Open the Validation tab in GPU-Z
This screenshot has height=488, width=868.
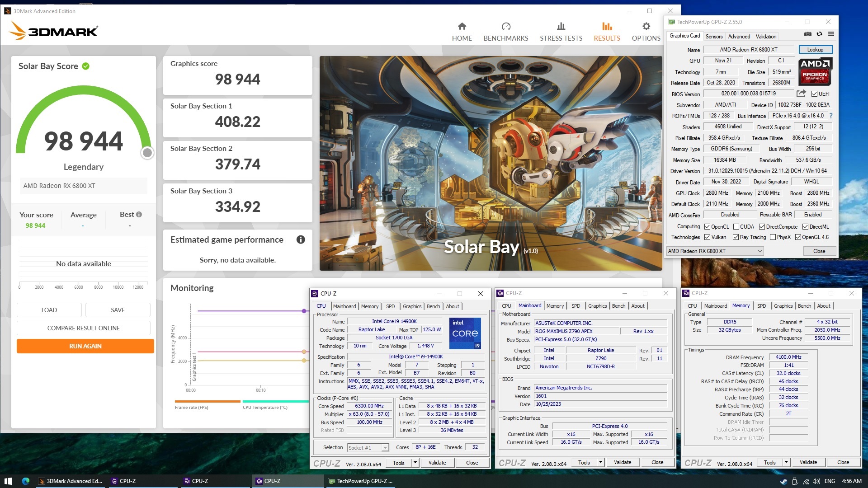click(766, 37)
